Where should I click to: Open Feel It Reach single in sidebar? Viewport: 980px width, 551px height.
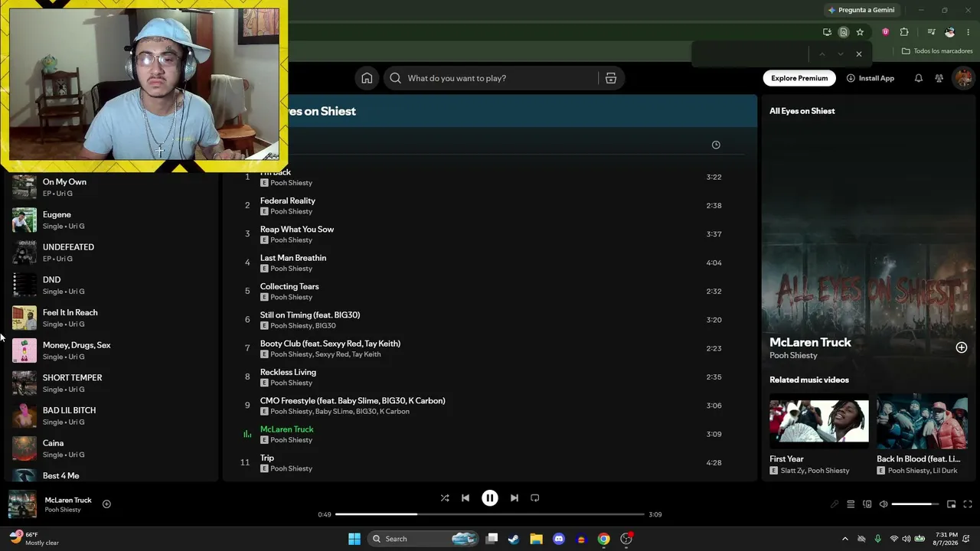pos(111,318)
